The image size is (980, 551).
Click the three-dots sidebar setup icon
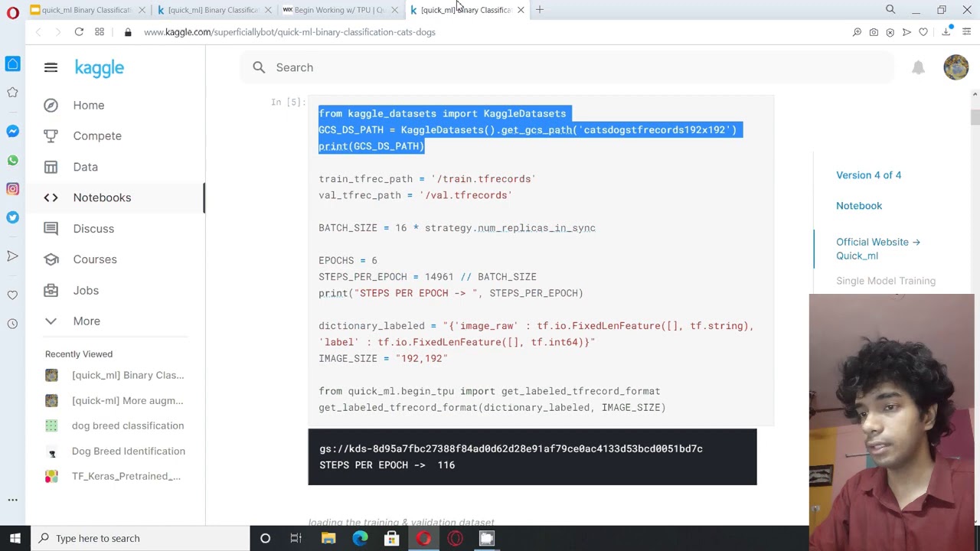(x=12, y=500)
